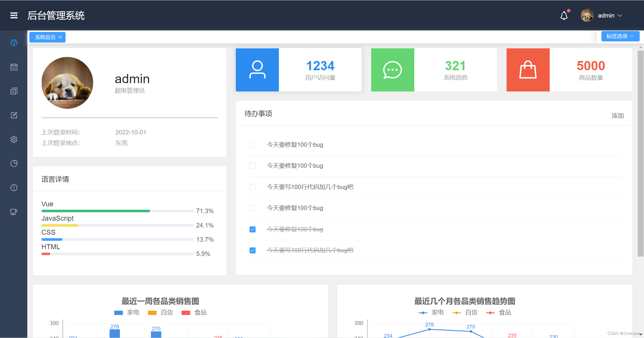This screenshot has height=338, width=644.
Task: Click the 待办事项 panel heading
Action: click(x=258, y=114)
